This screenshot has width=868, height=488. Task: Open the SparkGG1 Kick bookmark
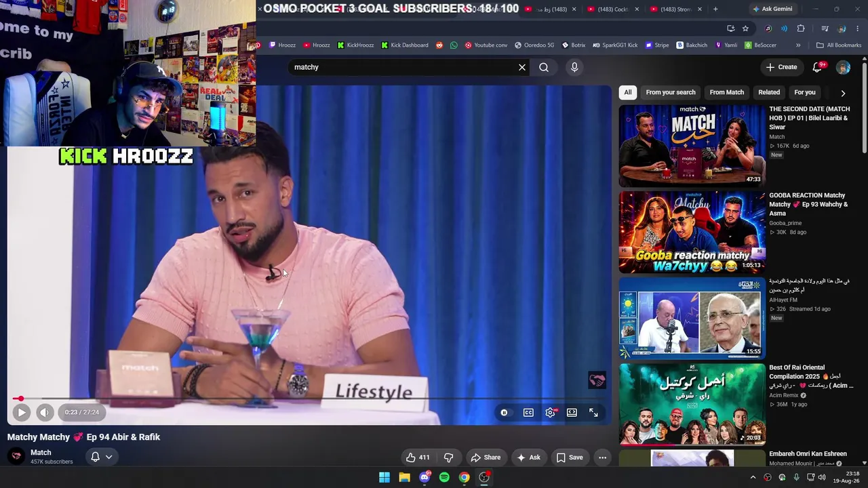pos(615,45)
